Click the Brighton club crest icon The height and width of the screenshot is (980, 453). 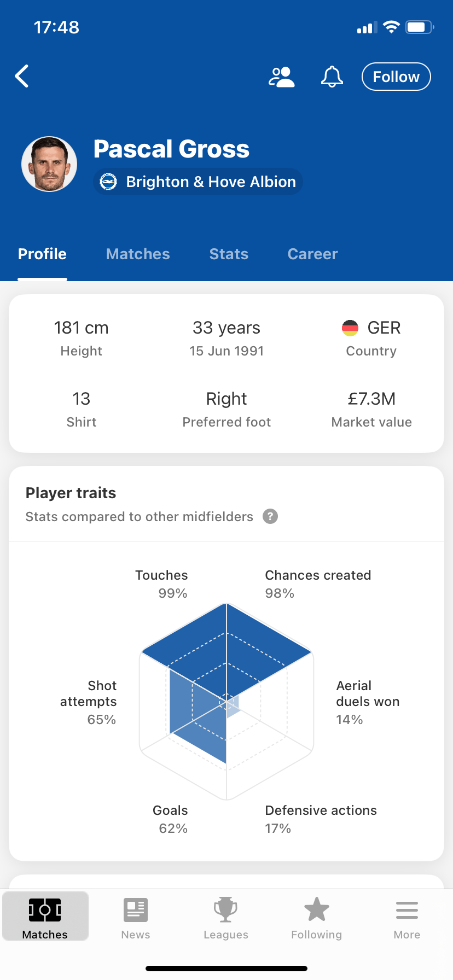(108, 182)
